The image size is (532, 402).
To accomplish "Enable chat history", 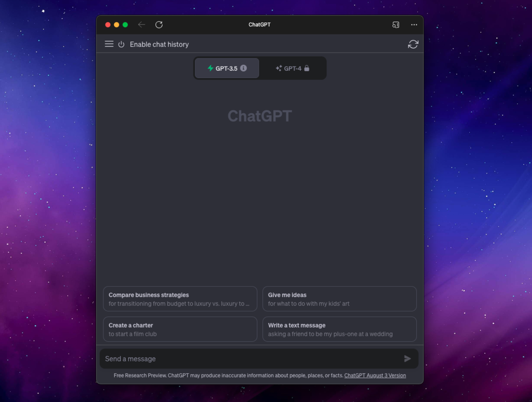I will (159, 44).
